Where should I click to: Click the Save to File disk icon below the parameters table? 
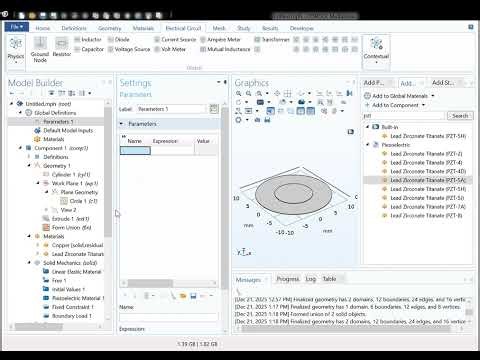193,296
